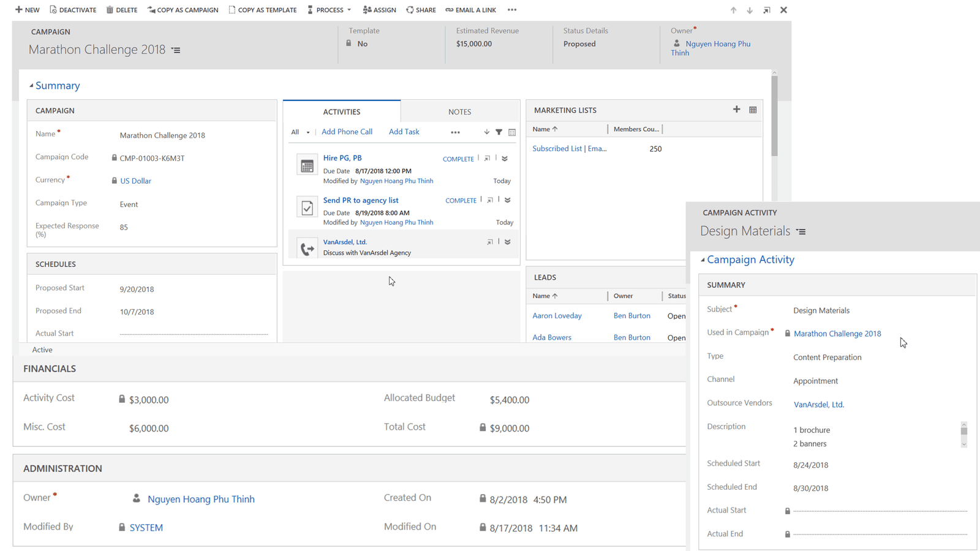Expand the All activities filter dropdown
The width and height of the screenshot is (980, 551).
pos(300,132)
